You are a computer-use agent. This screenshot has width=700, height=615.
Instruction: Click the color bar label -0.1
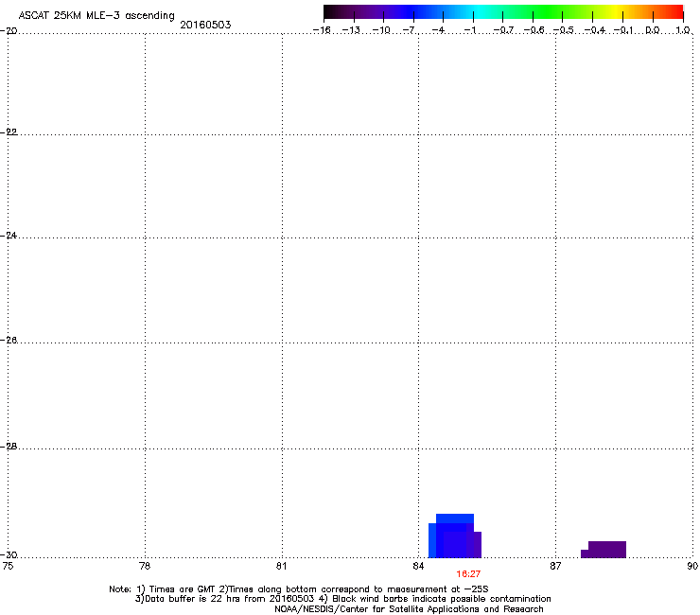[623, 30]
